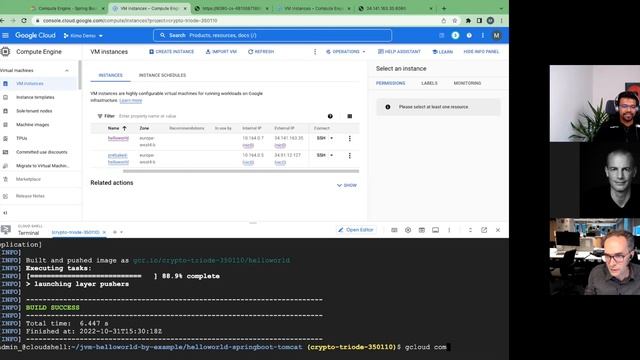Click the Cloud Shell session info monitor icon
The height and width of the screenshot is (360, 640).
[436, 230]
